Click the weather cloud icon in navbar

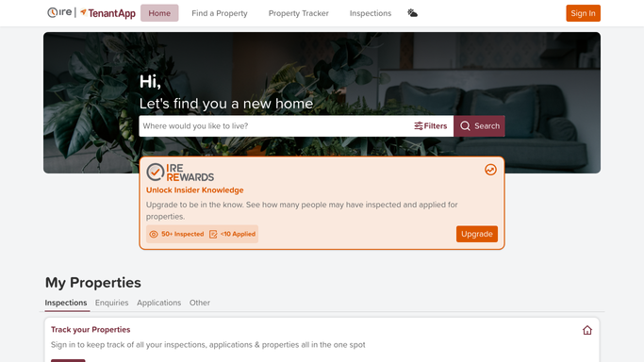412,13
